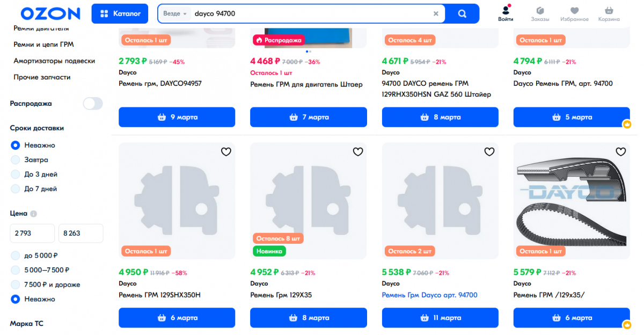The width and height of the screenshot is (644, 335).
Task: Open placeholder image of 4 950 ₽ product
Action: click(177, 201)
